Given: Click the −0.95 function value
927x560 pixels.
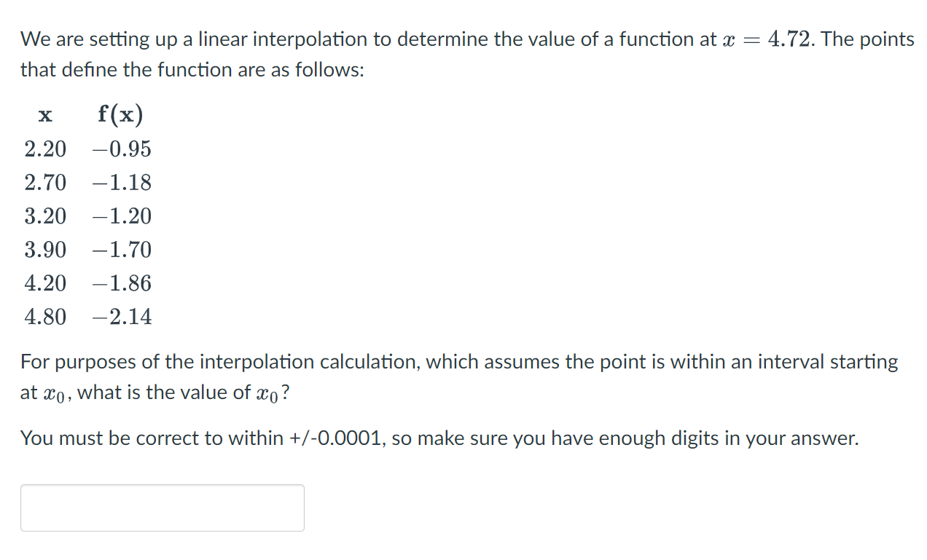Looking at the screenshot, I should [x=122, y=149].
